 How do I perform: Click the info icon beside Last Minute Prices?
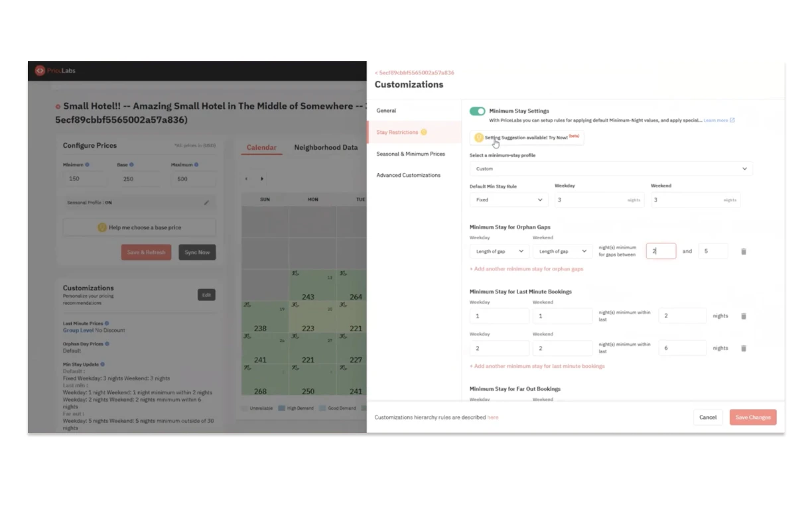click(x=108, y=323)
